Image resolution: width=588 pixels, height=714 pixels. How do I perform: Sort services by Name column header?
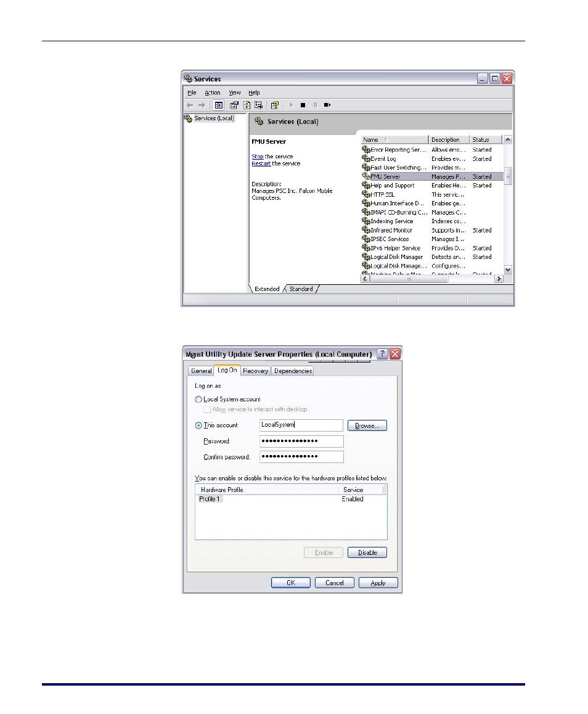point(394,140)
